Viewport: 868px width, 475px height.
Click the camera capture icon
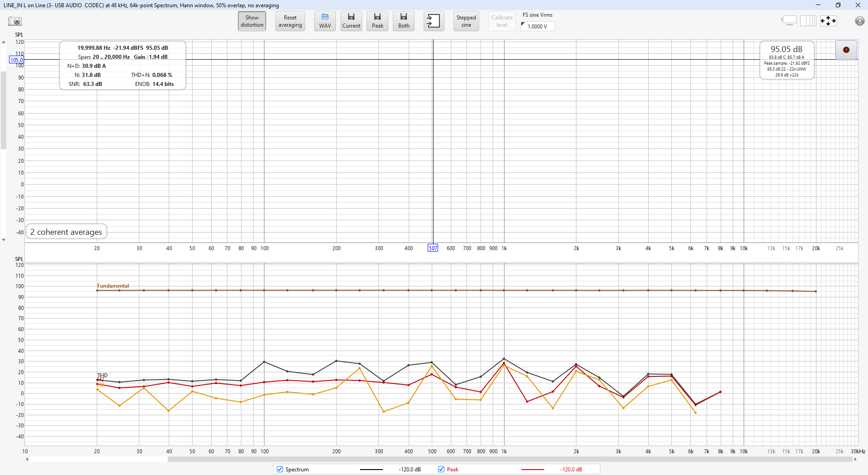point(15,21)
